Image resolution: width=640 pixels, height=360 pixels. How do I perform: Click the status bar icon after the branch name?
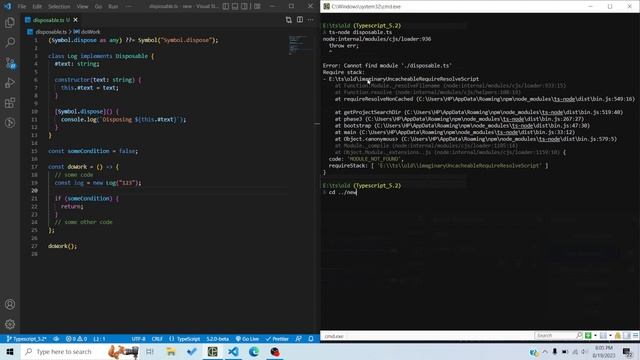56,339
